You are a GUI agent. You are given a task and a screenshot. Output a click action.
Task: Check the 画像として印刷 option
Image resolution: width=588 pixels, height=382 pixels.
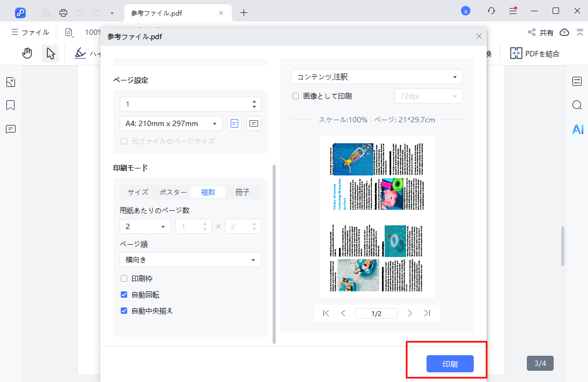coord(295,95)
